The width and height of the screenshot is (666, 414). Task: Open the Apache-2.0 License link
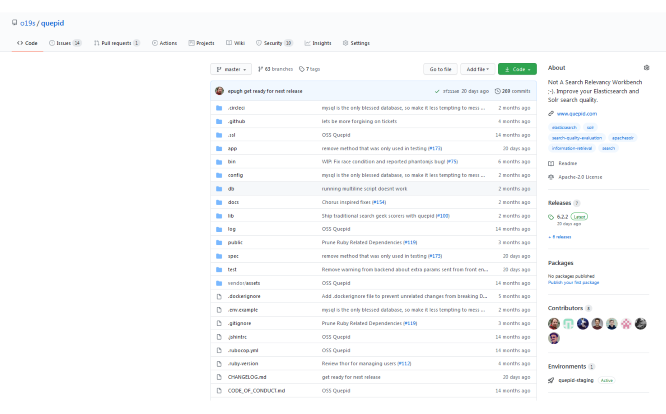580,177
